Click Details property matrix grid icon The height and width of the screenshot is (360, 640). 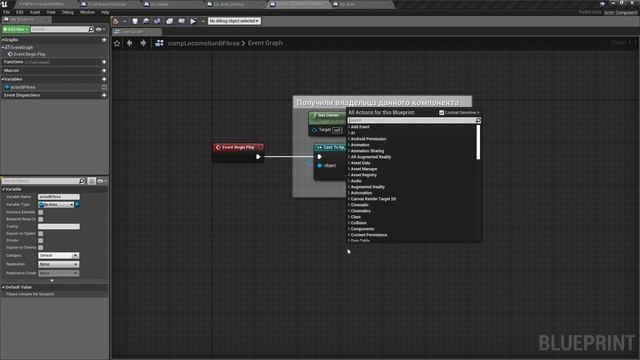(91, 181)
